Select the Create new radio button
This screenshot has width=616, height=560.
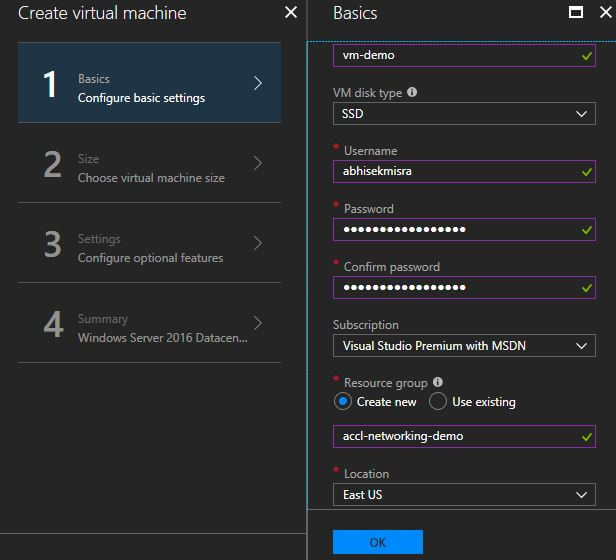coord(343,402)
